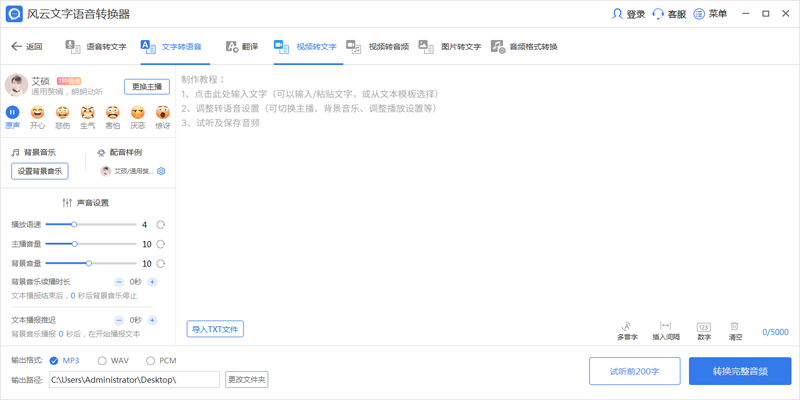Open the 登录 login option
This screenshot has height=400, width=800.
click(629, 14)
